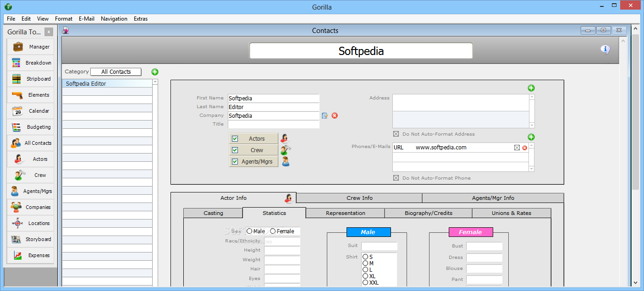Click the actor icon beside Actors button
Screen dimensions: 644x291
(x=286, y=138)
